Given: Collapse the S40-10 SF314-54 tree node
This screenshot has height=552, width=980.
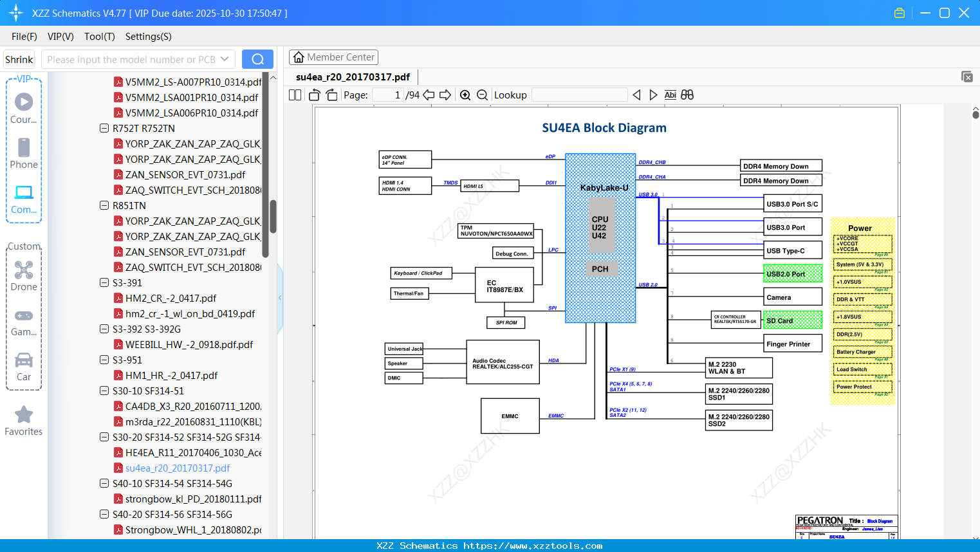Looking at the screenshot, I should pos(104,483).
